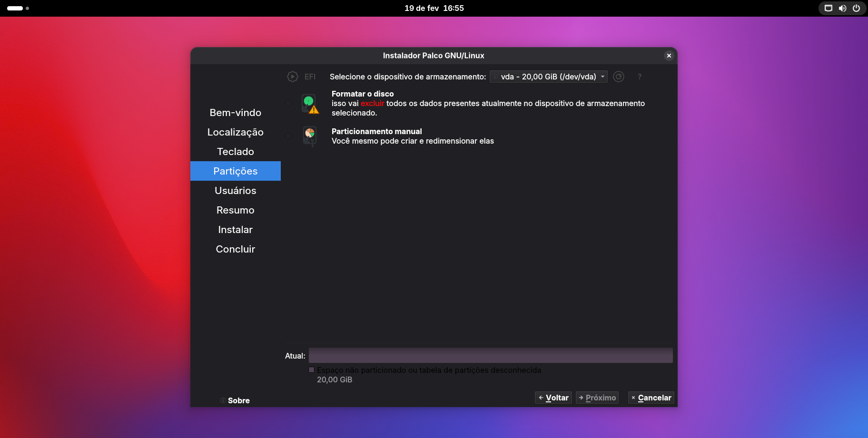
Task: Click the format disk icon with warning triangle
Action: [310, 103]
